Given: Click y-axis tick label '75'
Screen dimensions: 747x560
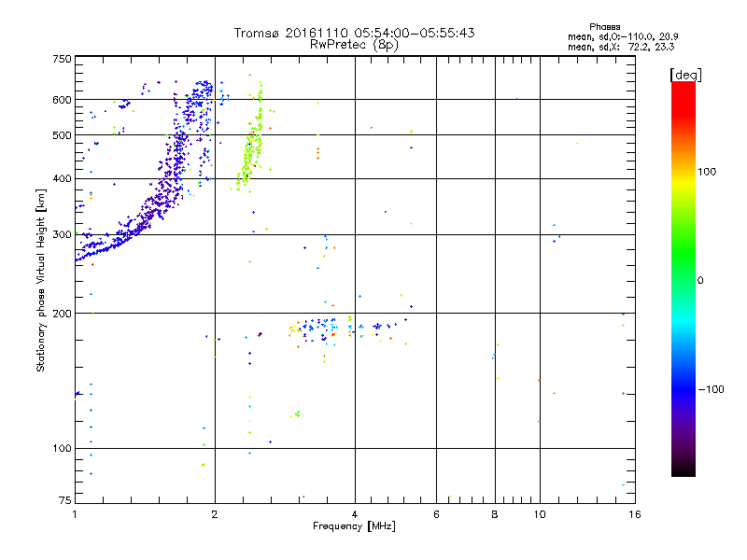Looking at the screenshot, I should tap(65, 500).
